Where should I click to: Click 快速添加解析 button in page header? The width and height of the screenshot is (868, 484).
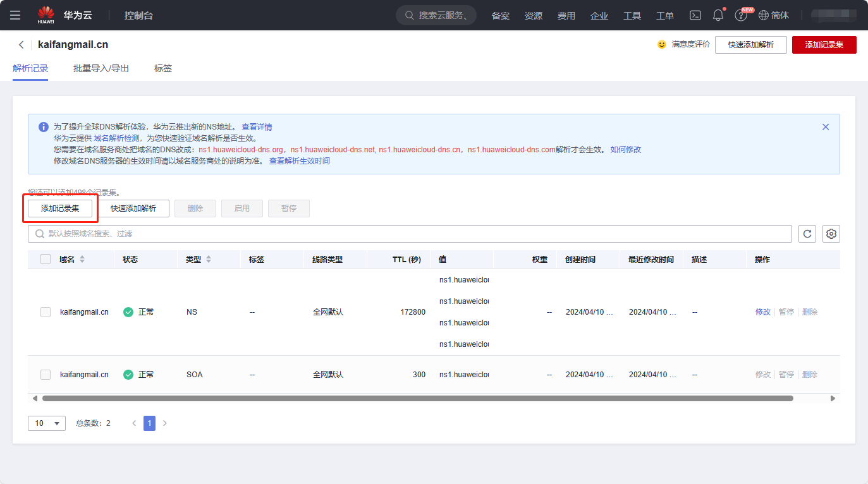(x=751, y=45)
